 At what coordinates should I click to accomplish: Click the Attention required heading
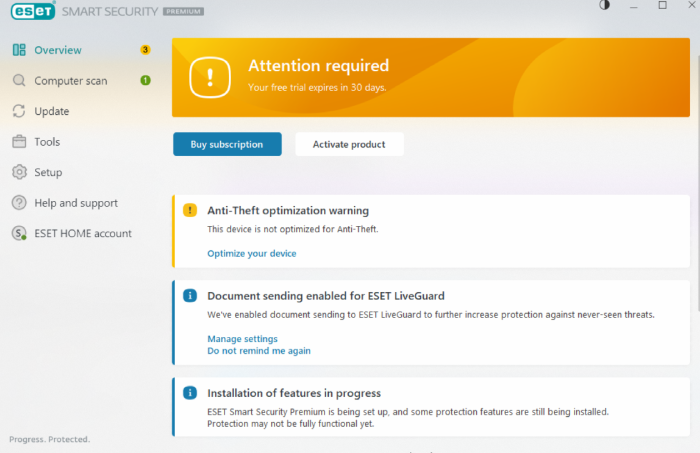click(x=318, y=66)
